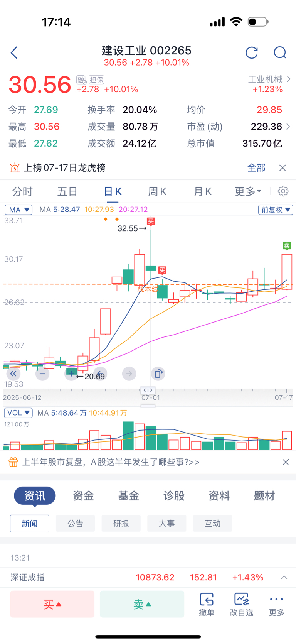This screenshot has width=296, height=644.
Task: Rotate chart to landscape view
Action: coord(158,374)
